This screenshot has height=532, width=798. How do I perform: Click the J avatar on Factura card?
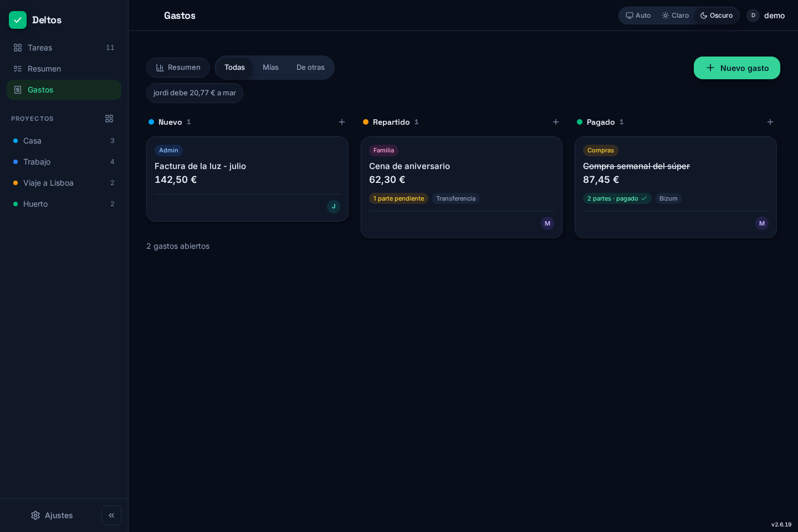pos(334,207)
